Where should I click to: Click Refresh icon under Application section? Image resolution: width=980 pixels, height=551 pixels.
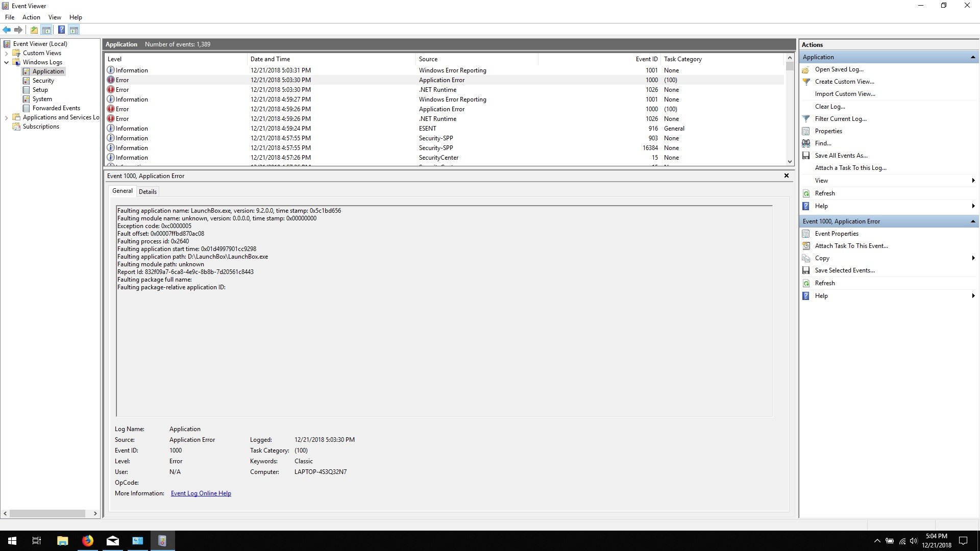(806, 193)
